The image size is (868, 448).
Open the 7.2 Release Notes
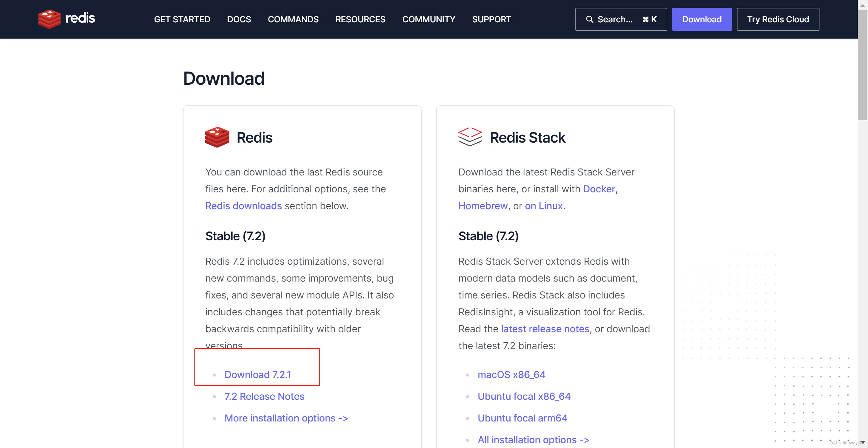[x=265, y=396]
